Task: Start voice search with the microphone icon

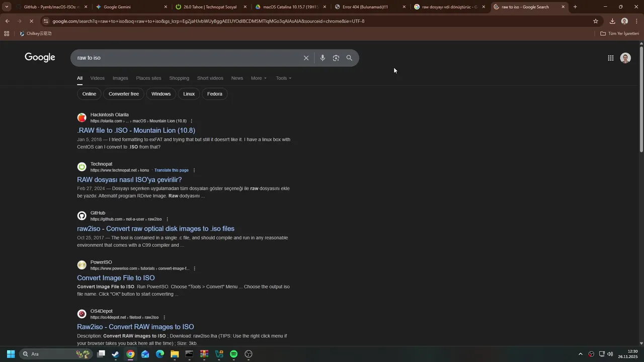Action: tap(323, 58)
